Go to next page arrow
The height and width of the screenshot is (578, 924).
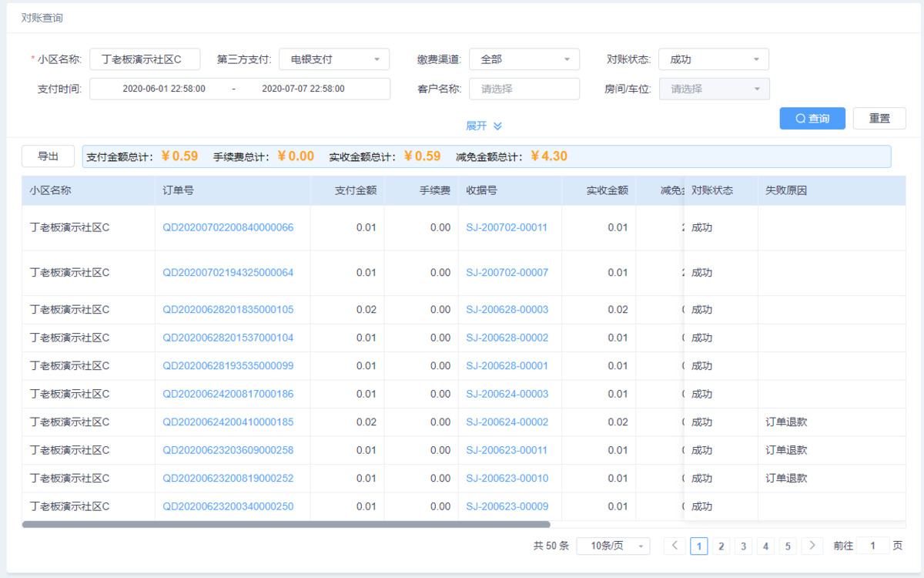812,546
